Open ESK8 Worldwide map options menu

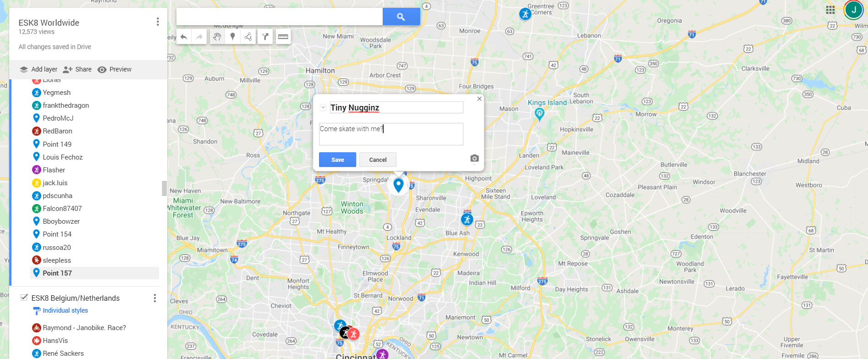(158, 22)
